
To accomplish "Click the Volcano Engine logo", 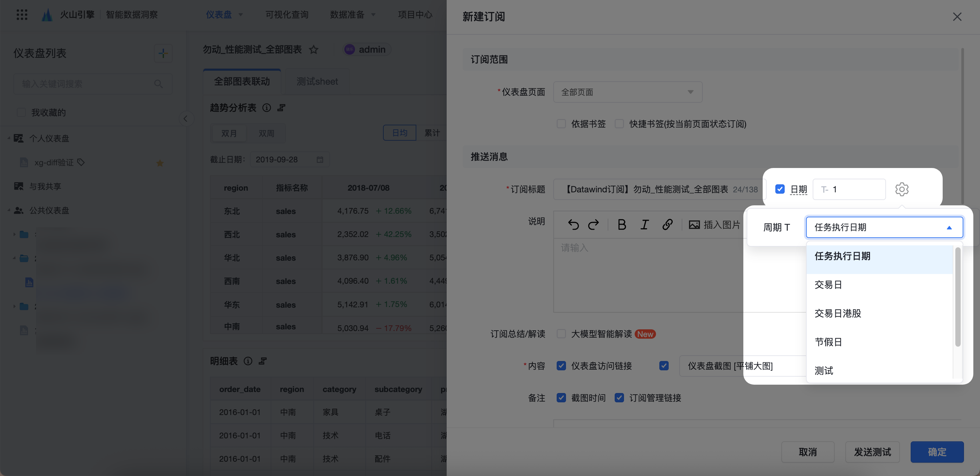I will [47, 14].
